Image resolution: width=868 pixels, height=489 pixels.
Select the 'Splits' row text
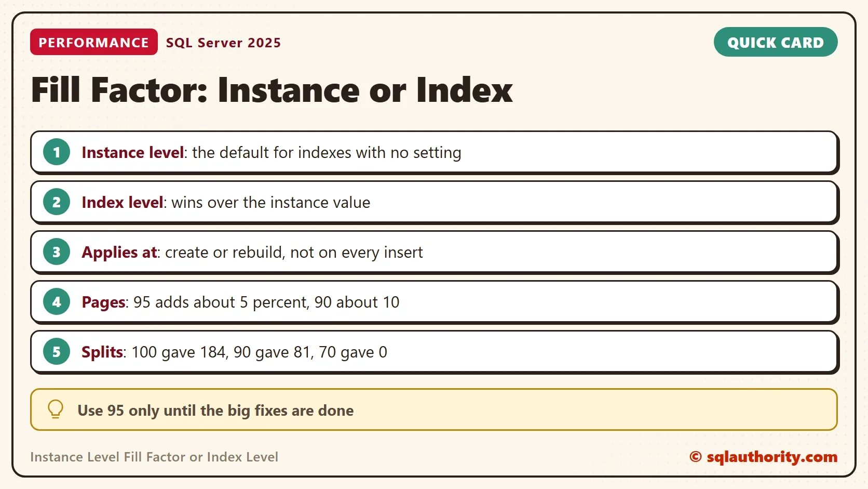(234, 352)
